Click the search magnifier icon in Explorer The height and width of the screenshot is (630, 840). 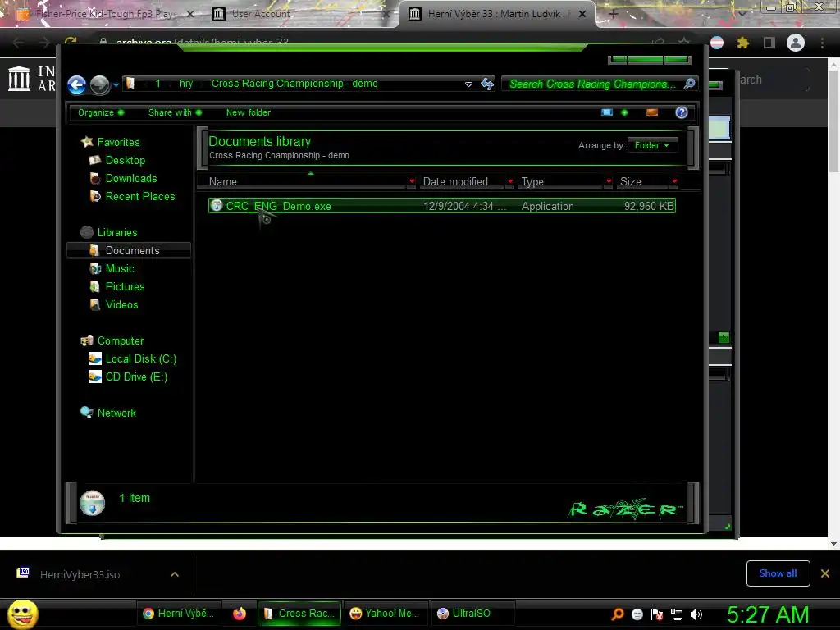tap(689, 84)
